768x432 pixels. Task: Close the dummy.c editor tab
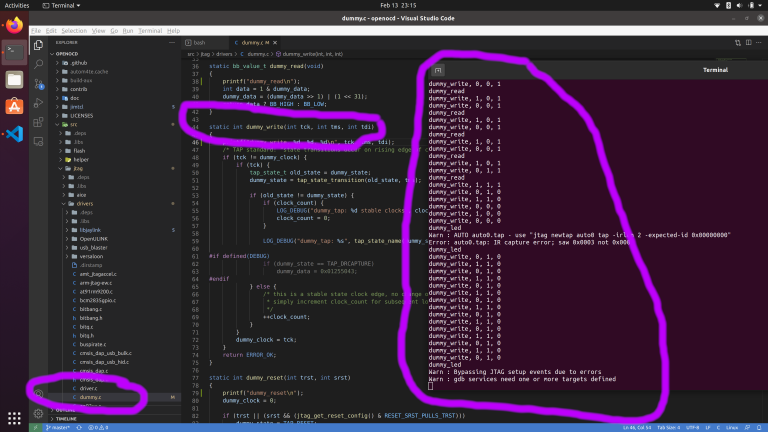pos(275,43)
